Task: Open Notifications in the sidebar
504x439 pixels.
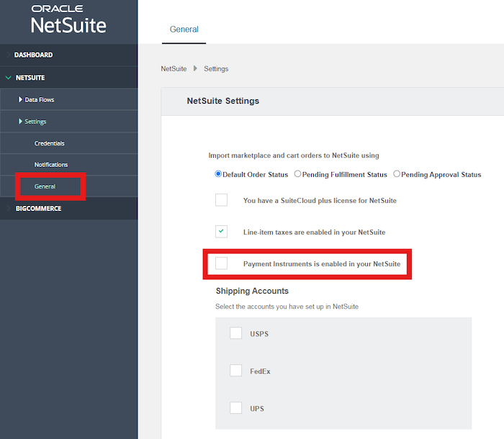Action: (51, 165)
